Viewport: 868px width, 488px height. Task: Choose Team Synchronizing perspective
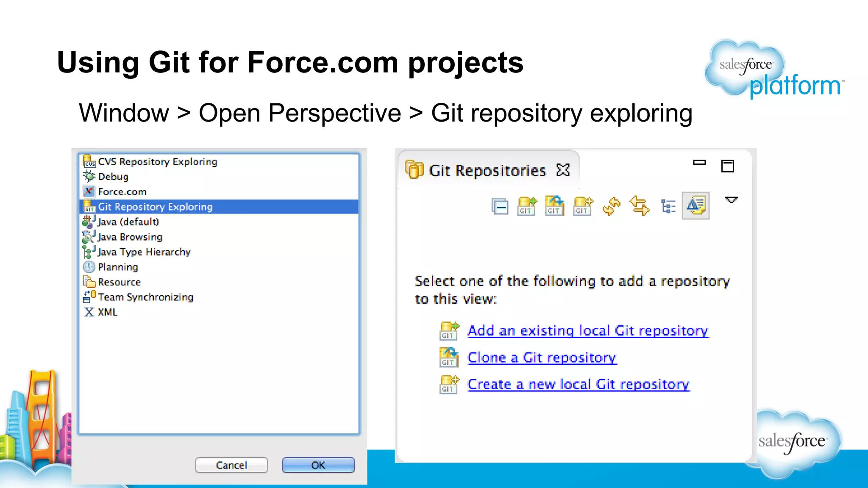pos(219,297)
